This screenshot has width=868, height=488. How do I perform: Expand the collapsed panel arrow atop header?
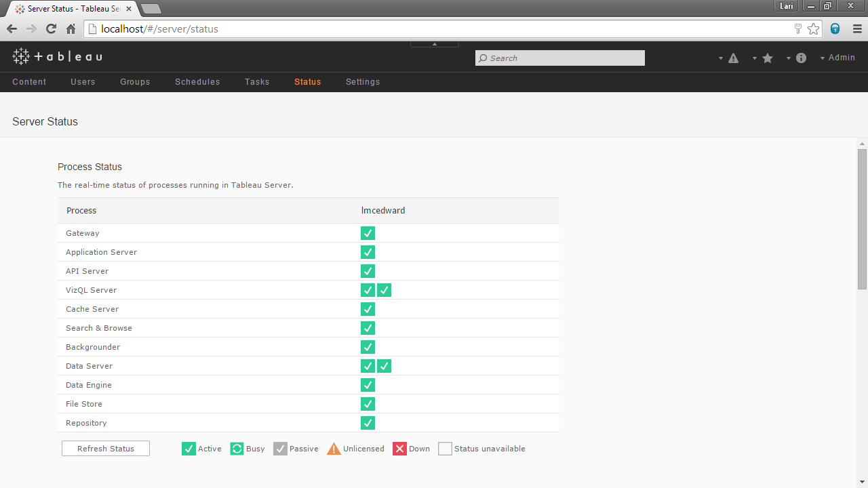click(435, 44)
